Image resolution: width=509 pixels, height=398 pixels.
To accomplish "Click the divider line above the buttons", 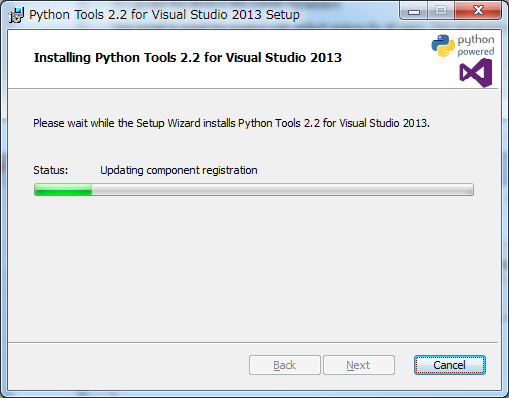I will [253, 342].
